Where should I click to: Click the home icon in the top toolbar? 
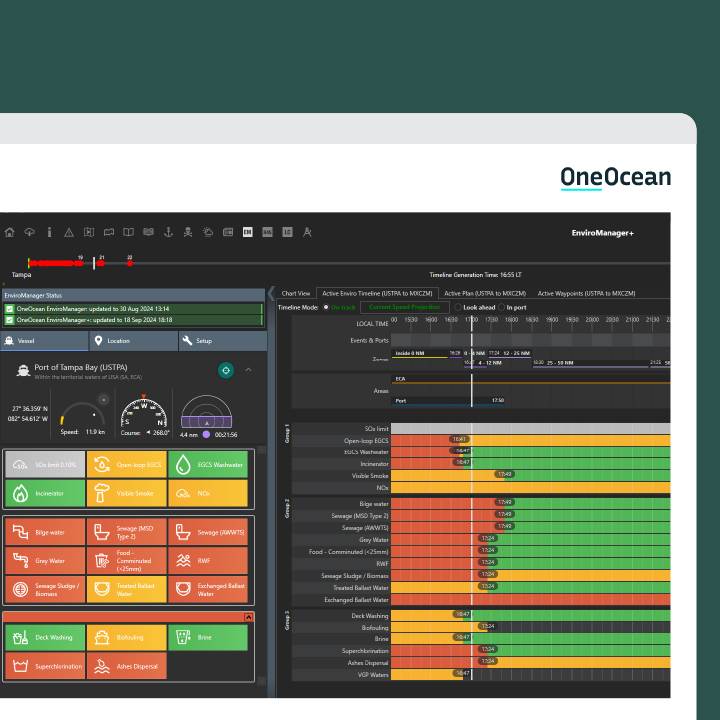tap(10, 232)
